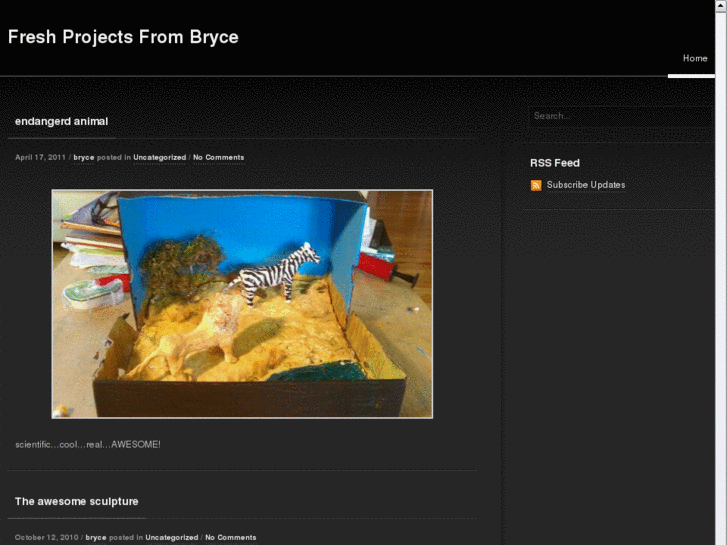Click the RSS Feed sidebar heading
Viewport: 727px width, 545px height.
tap(555, 163)
